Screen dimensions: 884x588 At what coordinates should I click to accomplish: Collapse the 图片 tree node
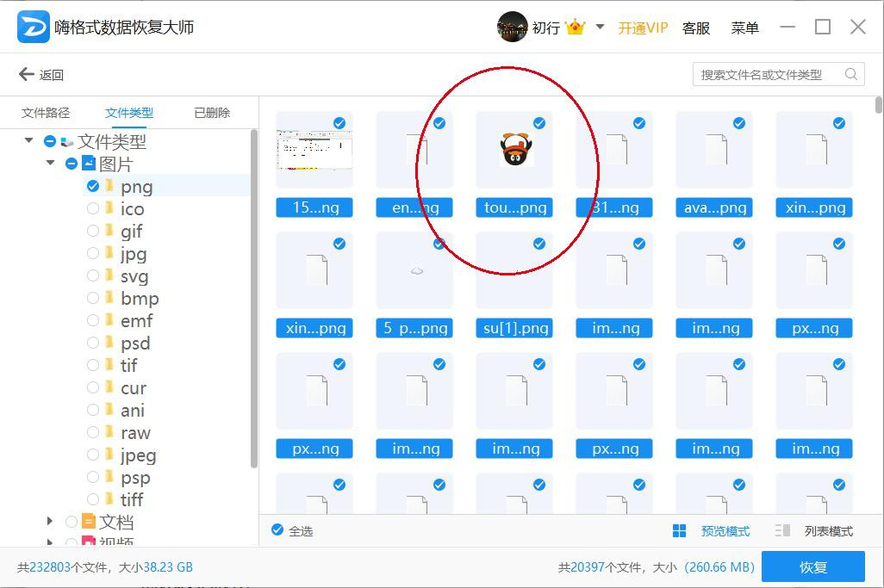50,163
